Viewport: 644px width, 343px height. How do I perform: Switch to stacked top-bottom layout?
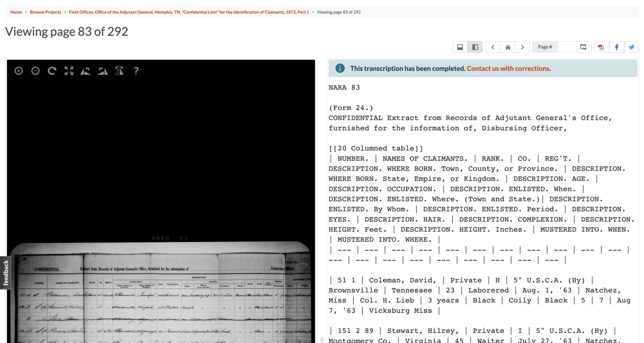click(x=460, y=47)
